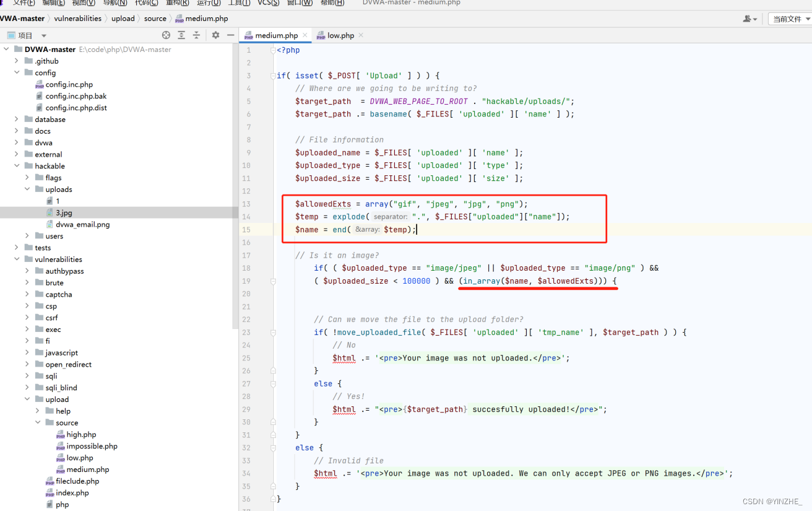Image resolution: width=812 pixels, height=511 pixels.
Task: Click the $allowedExts array declaration line
Action: tap(412, 204)
